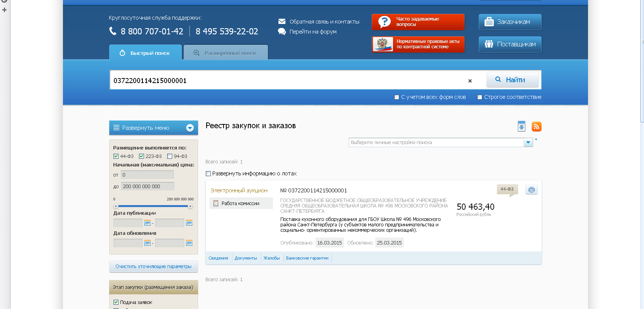Click the maximum price 'до' input field

147,187
